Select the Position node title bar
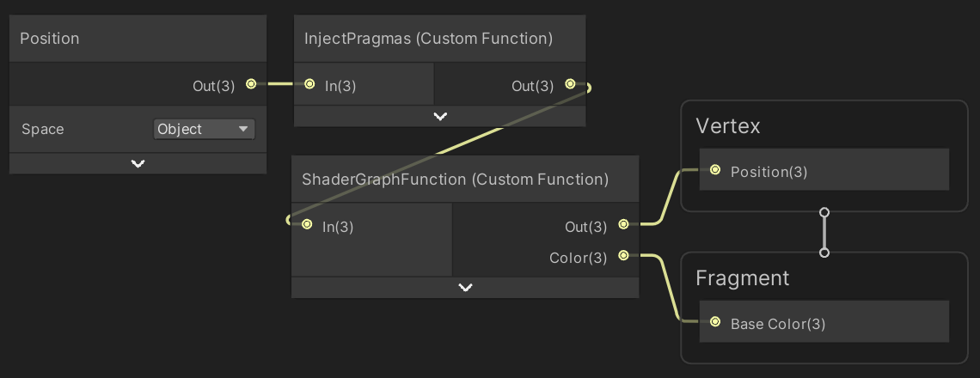980x378 pixels. coord(138,39)
